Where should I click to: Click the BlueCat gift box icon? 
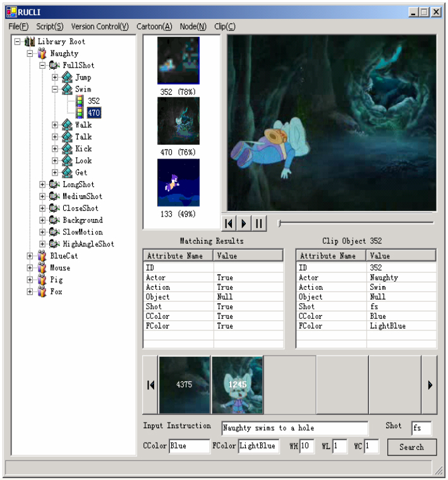(x=42, y=256)
